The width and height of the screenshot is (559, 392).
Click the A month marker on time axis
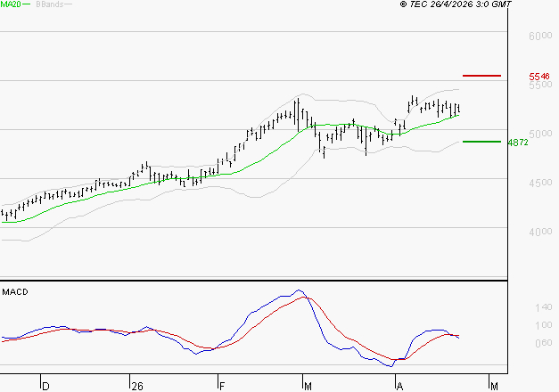point(399,387)
